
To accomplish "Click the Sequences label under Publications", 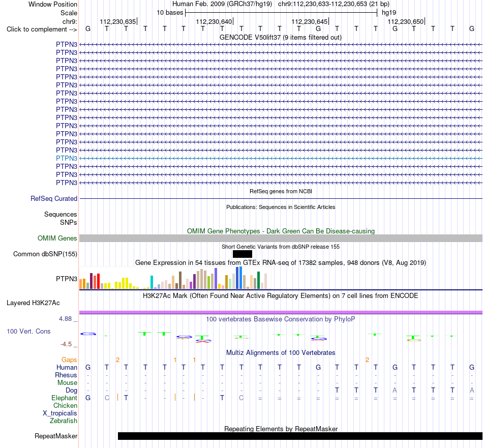I will 61,215.
